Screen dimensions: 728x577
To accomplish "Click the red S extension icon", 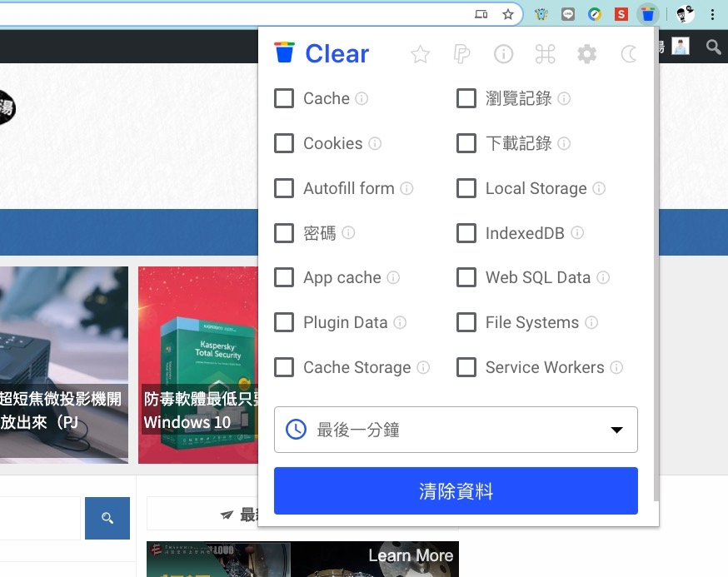I will point(621,14).
